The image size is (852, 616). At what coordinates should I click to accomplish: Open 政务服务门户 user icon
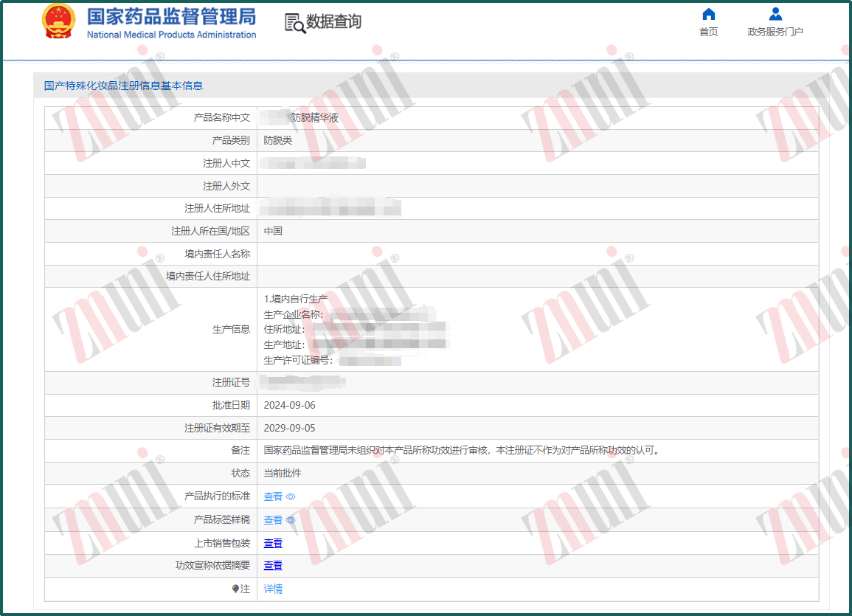tap(775, 14)
